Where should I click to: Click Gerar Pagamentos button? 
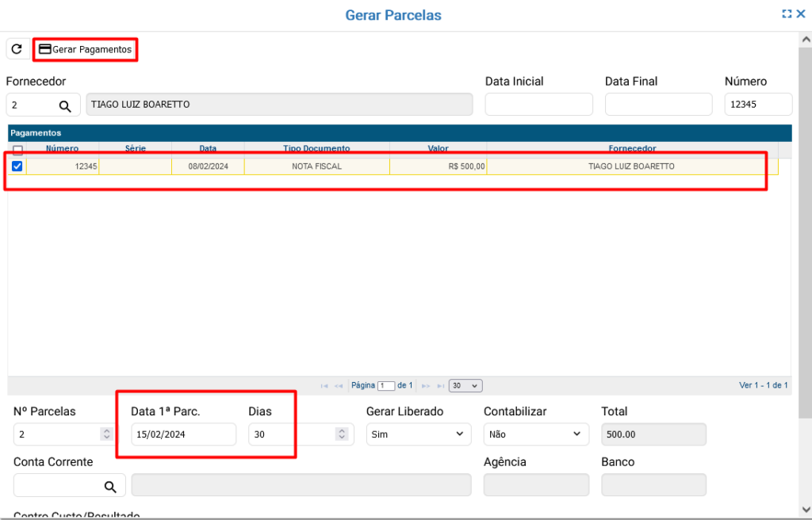pos(86,49)
